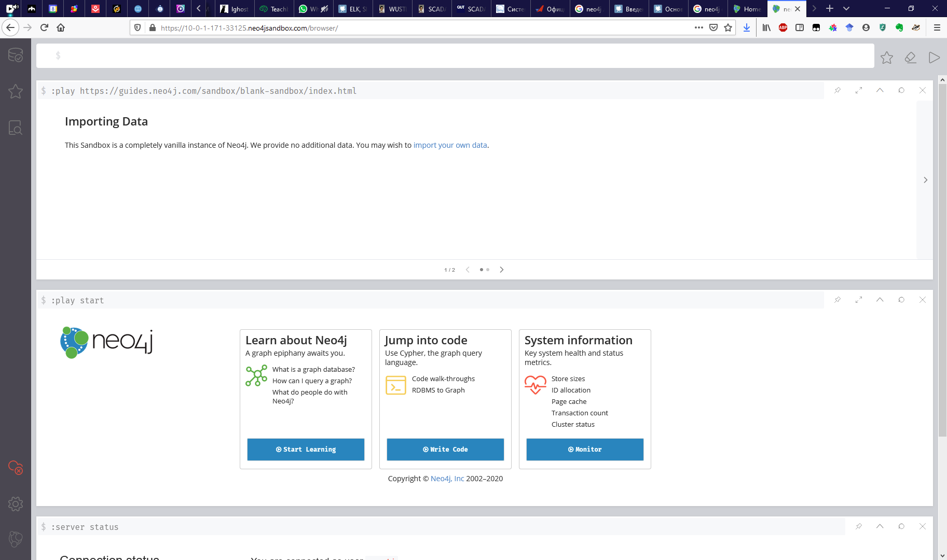Image resolution: width=947 pixels, height=560 pixels.
Task: Go to previous slide using pagination chevron
Action: [468, 270]
